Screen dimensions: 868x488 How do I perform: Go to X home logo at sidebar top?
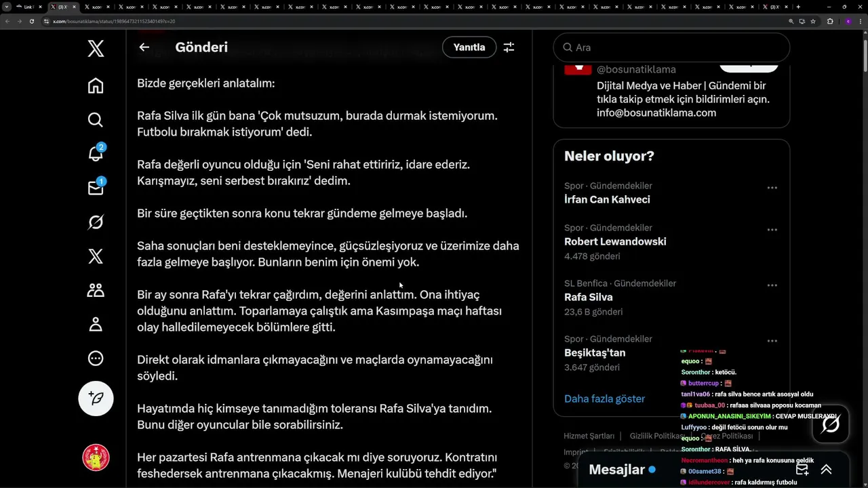[x=96, y=48]
